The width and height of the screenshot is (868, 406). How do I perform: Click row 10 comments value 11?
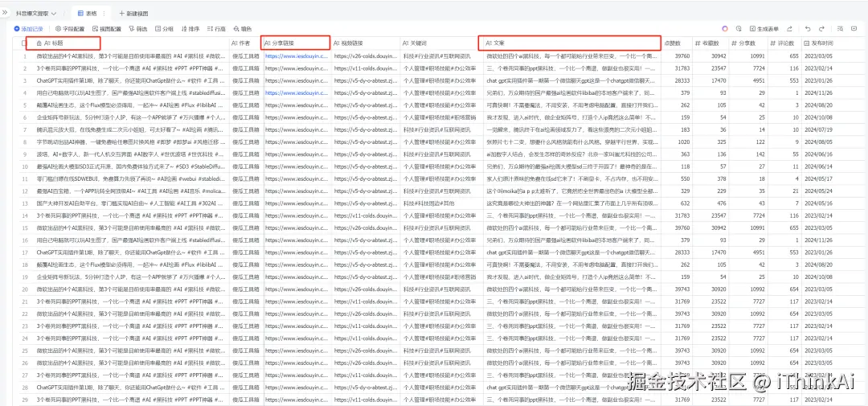(796, 166)
